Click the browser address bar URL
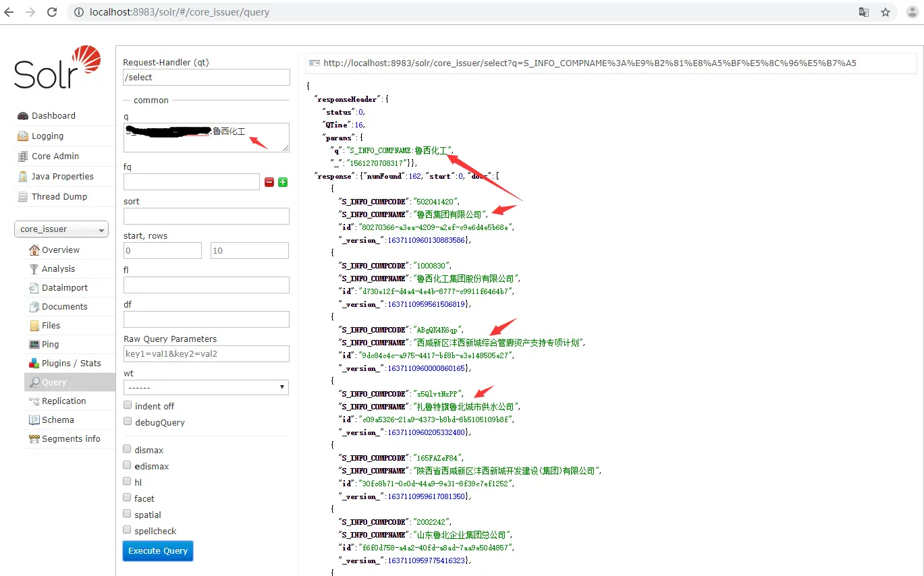 coord(180,12)
